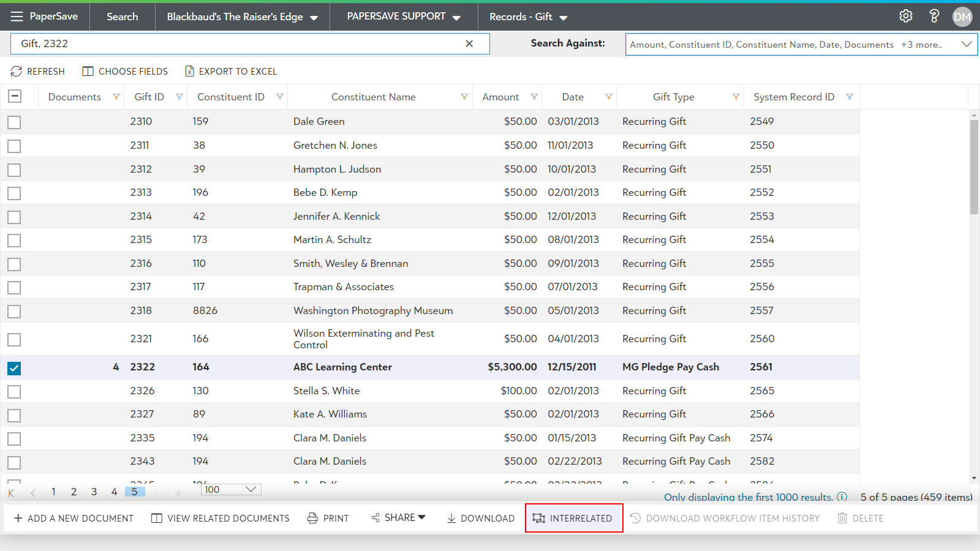Open the page size 100 dropdown
980x551 pixels.
(x=251, y=489)
